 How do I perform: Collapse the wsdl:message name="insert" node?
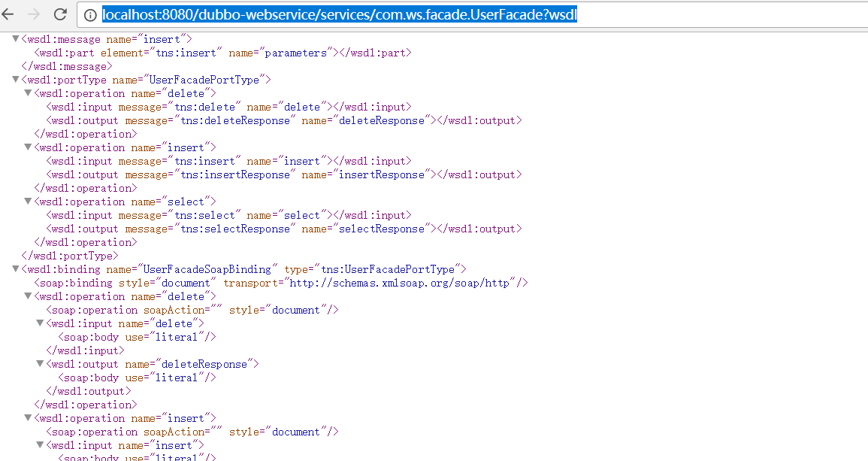16,39
